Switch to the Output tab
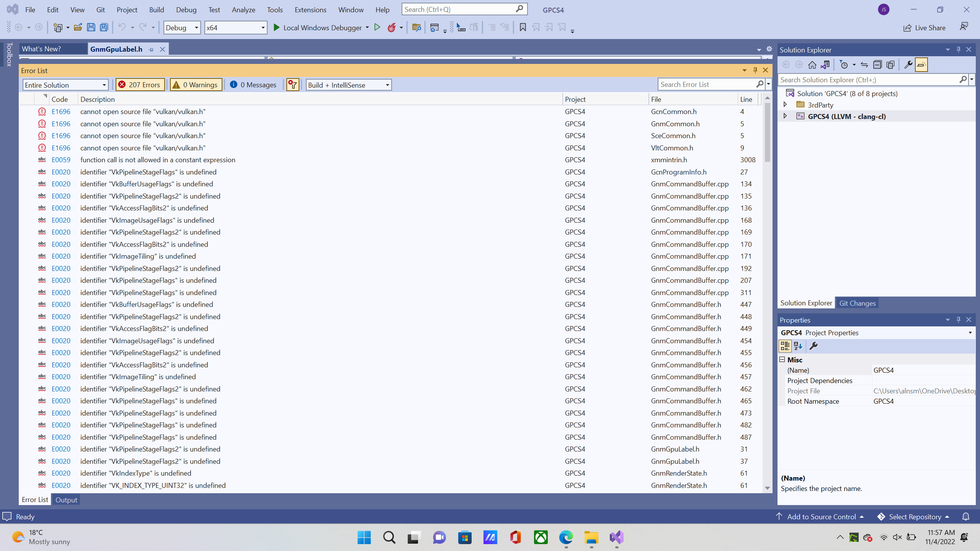Screen dimensions: 980x551 click(66, 500)
